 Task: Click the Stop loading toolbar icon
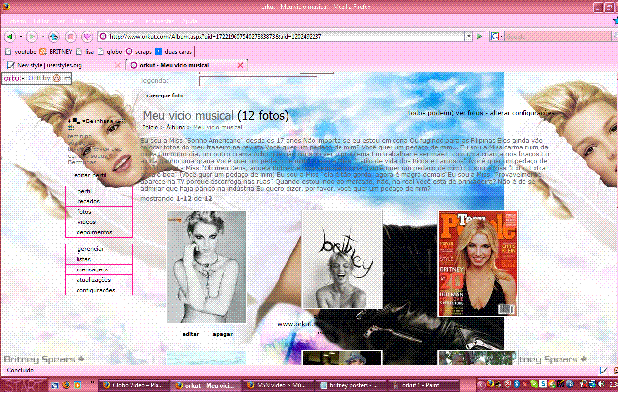(71, 37)
